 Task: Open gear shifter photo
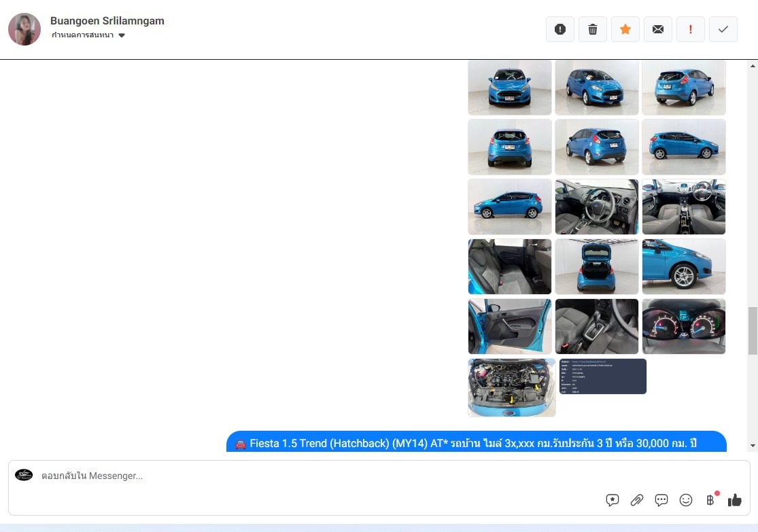point(596,326)
